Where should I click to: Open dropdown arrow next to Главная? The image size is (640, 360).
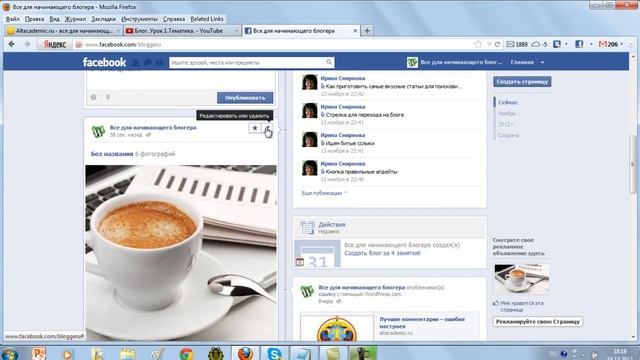tap(542, 62)
